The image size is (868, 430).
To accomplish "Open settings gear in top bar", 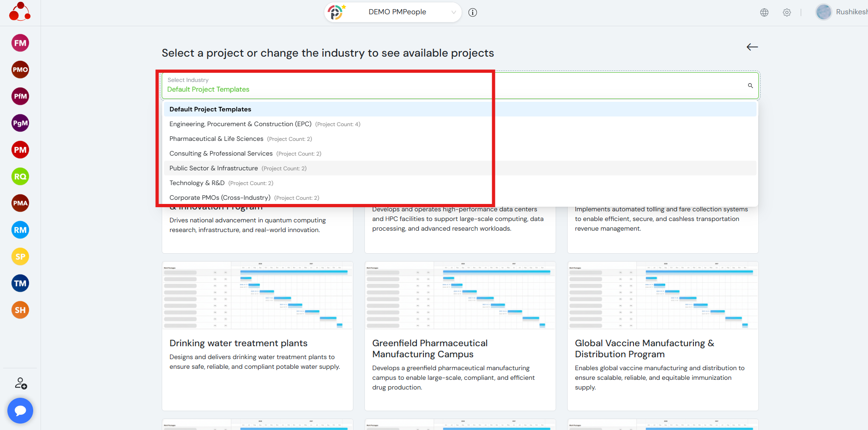I will tap(787, 12).
